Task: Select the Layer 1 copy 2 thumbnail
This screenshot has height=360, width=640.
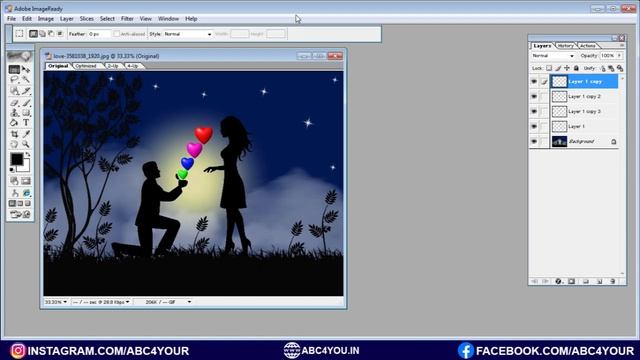Action: [x=559, y=96]
